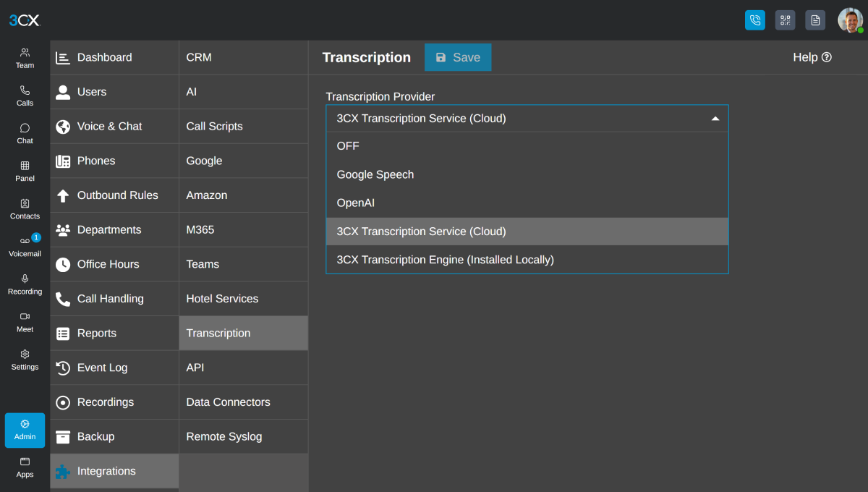868x492 pixels.
Task: Open the Apps window icon
Action: (x=25, y=462)
